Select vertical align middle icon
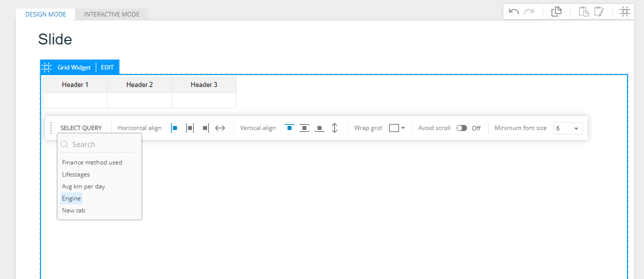The width and height of the screenshot is (644, 279). click(x=304, y=128)
